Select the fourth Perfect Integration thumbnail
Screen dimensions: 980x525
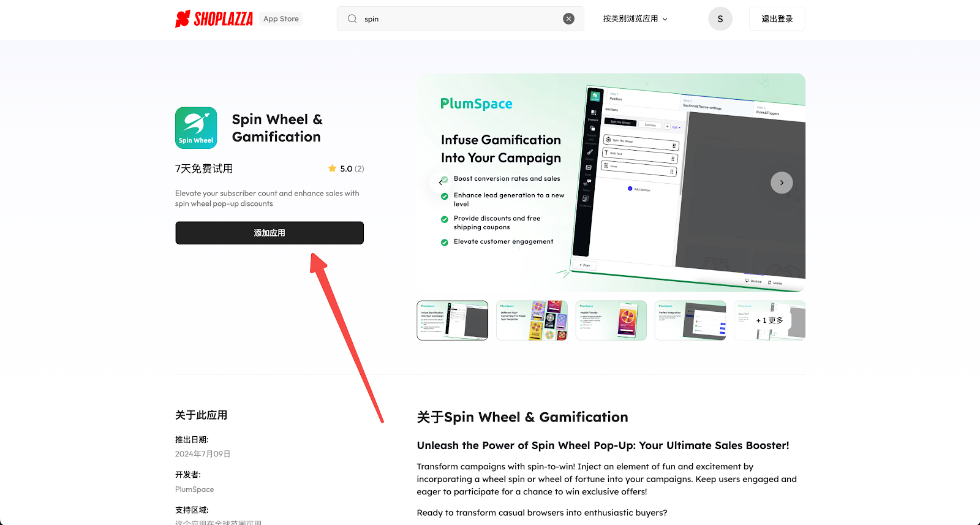pos(690,320)
